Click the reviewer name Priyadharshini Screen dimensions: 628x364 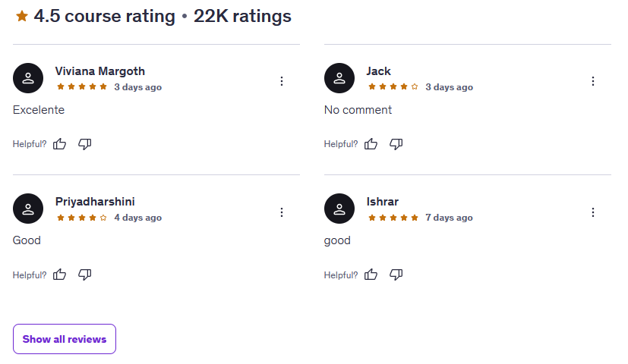pyautogui.click(x=95, y=202)
